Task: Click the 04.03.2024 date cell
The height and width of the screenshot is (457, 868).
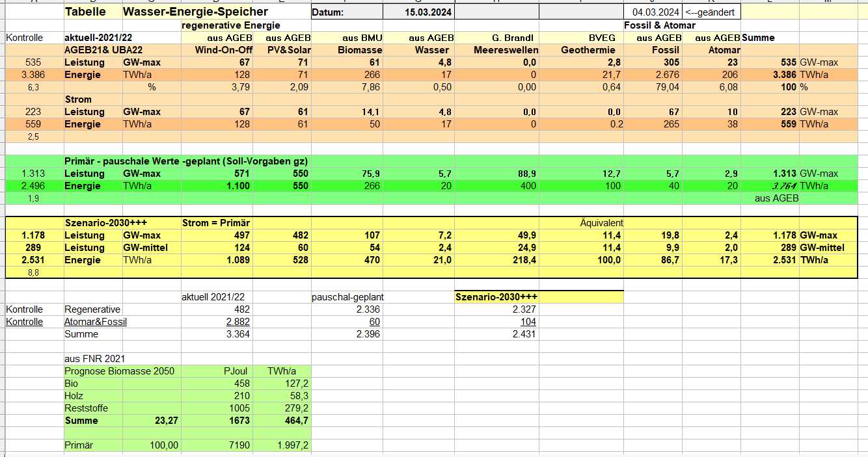Action: (x=654, y=12)
